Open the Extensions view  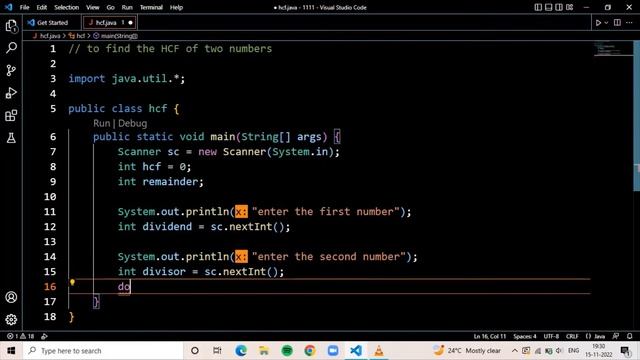tap(11, 116)
